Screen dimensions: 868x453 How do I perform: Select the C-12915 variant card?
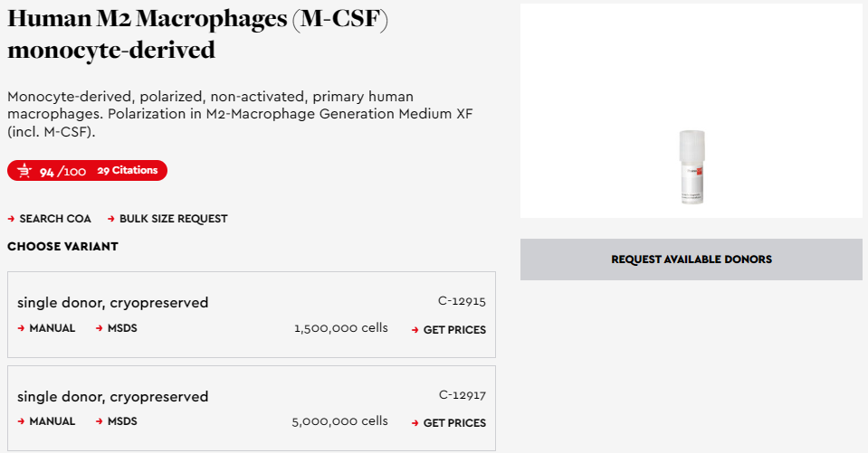pyautogui.click(x=252, y=315)
